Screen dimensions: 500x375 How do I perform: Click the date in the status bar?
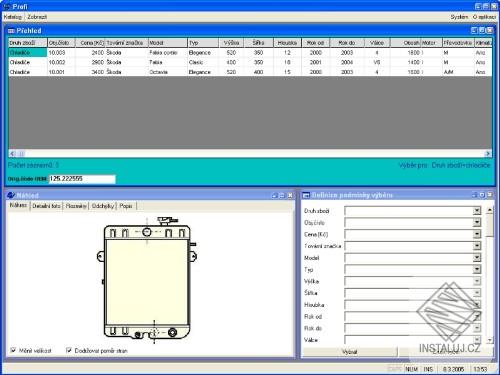pyautogui.click(x=453, y=369)
